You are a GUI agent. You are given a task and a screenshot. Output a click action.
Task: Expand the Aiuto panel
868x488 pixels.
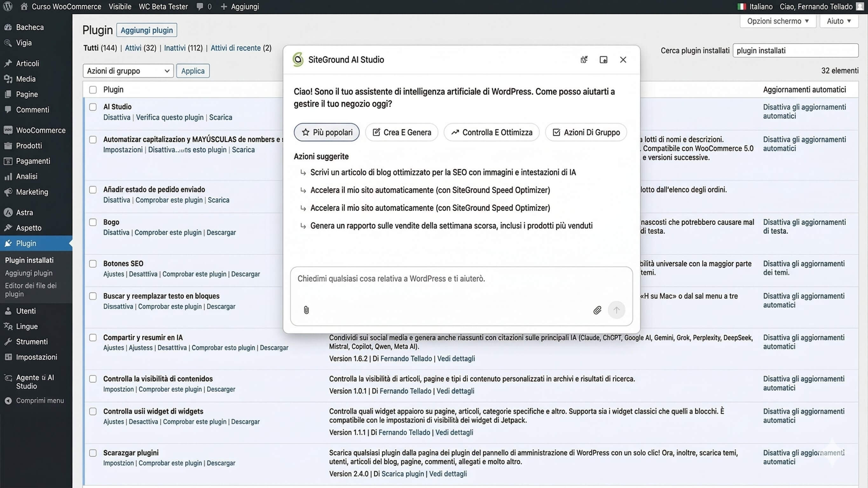pyautogui.click(x=839, y=21)
